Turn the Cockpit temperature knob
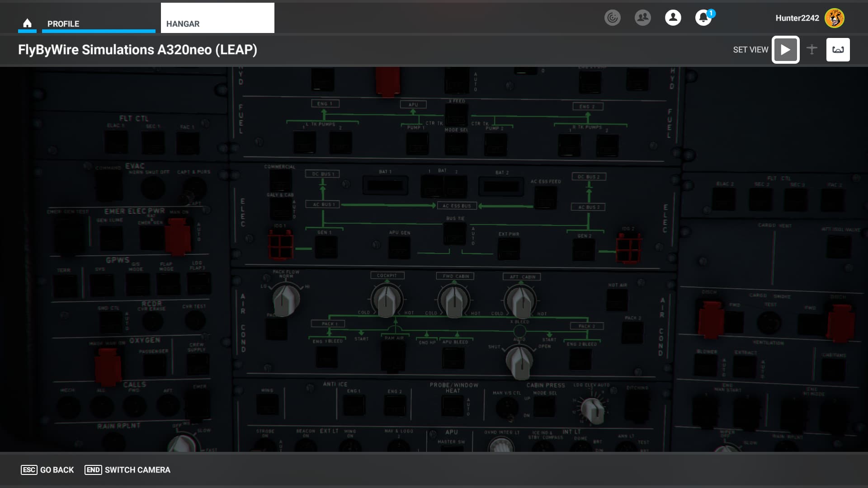The width and height of the screenshot is (868, 488). click(387, 300)
